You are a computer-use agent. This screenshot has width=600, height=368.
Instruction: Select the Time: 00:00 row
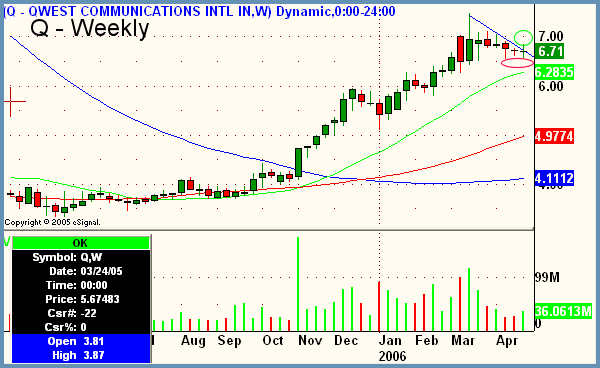(x=80, y=285)
